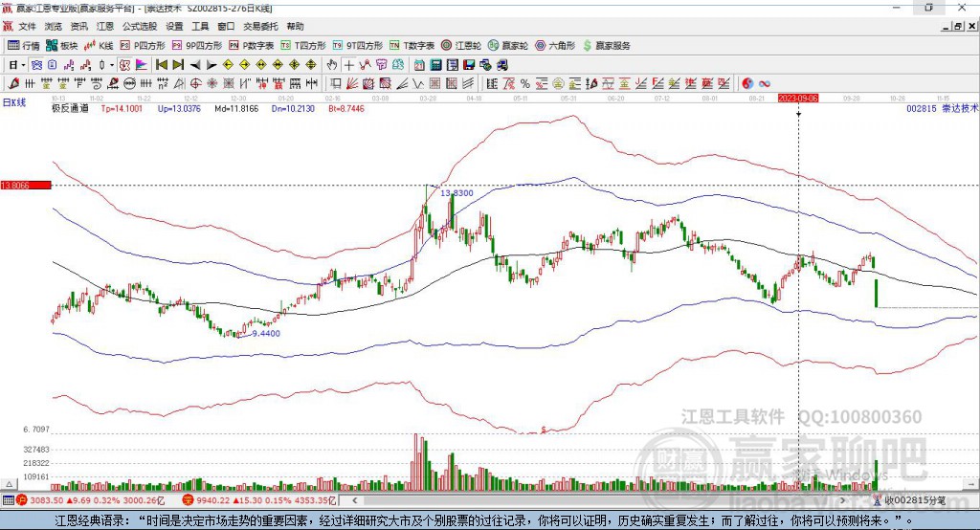Open the 赢家轮 wheel tool
980x530 pixels.
508,46
